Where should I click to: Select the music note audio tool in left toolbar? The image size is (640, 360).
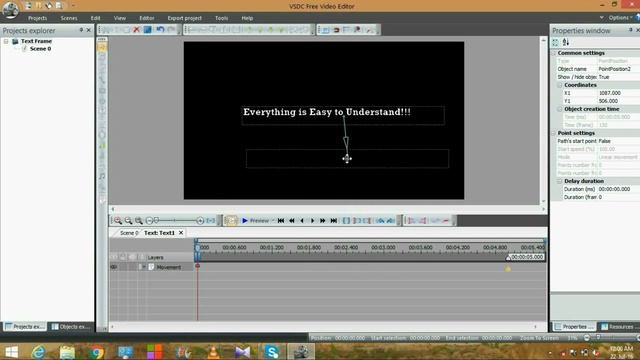pyautogui.click(x=102, y=176)
